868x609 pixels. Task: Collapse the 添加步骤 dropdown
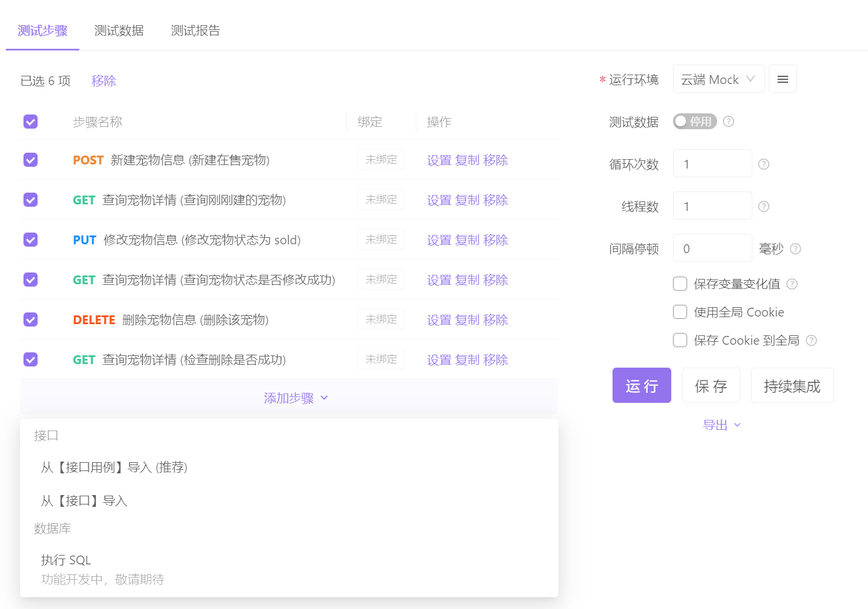(296, 398)
